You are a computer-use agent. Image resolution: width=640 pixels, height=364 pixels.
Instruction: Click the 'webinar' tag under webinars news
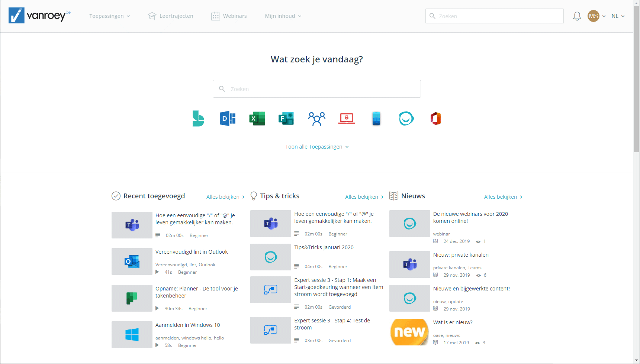[x=441, y=234]
